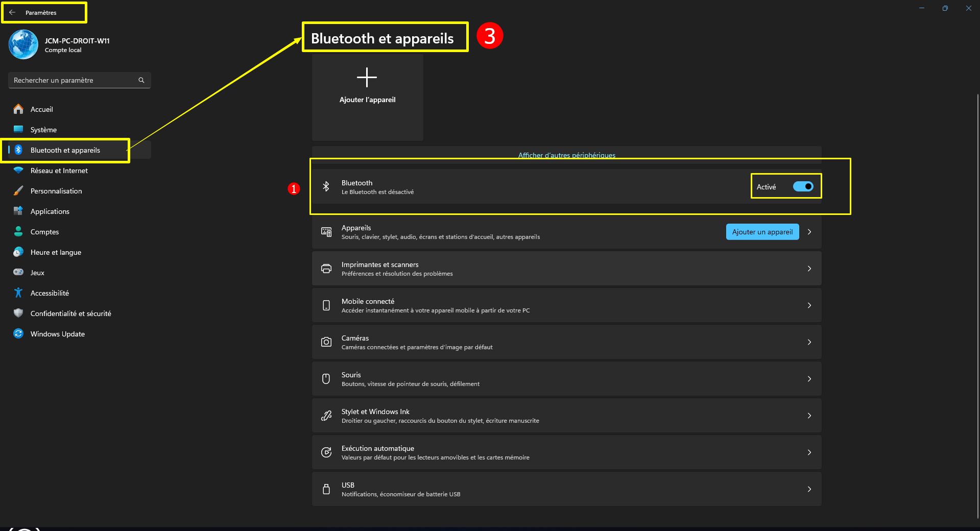Click the 'Le Bluetooth est désactivé' status text

point(377,192)
